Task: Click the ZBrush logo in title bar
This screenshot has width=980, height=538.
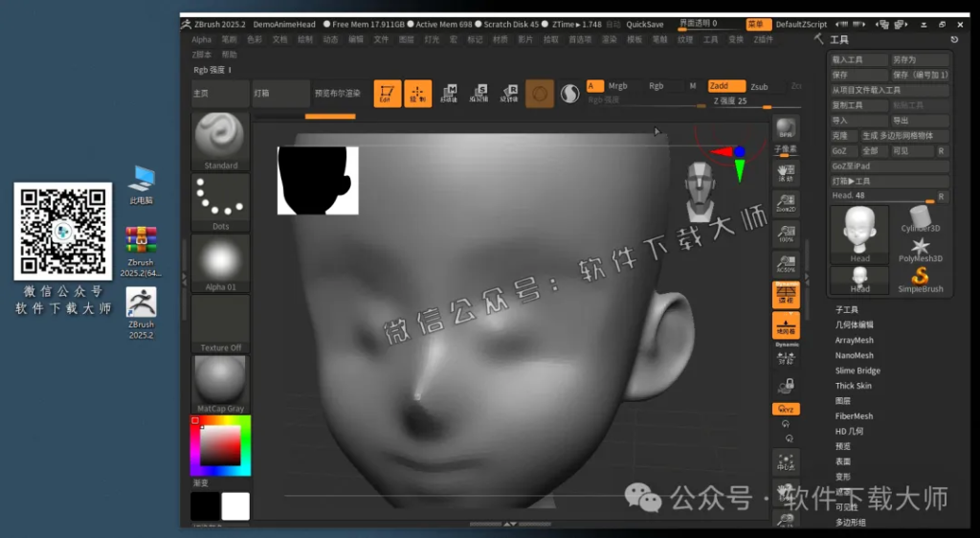Action: tap(187, 24)
